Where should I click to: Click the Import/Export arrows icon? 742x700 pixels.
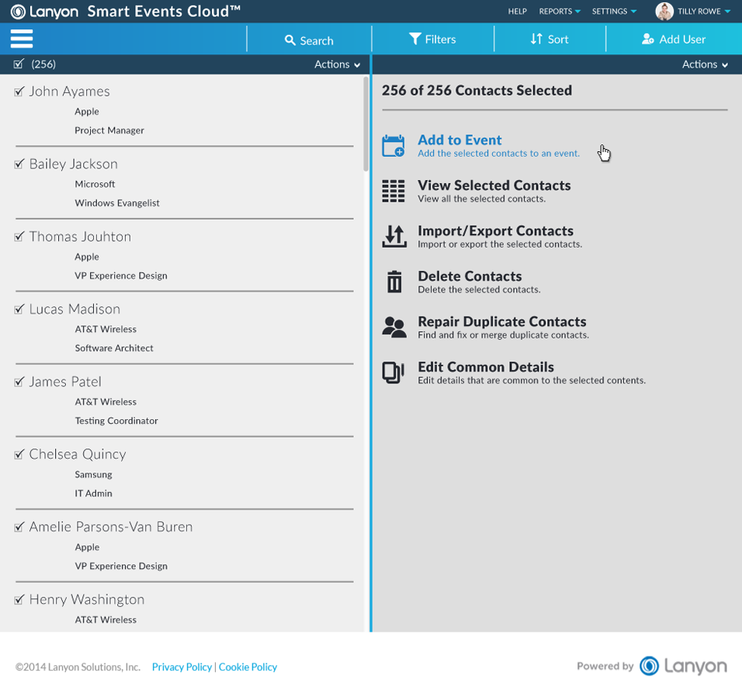tap(394, 236)
